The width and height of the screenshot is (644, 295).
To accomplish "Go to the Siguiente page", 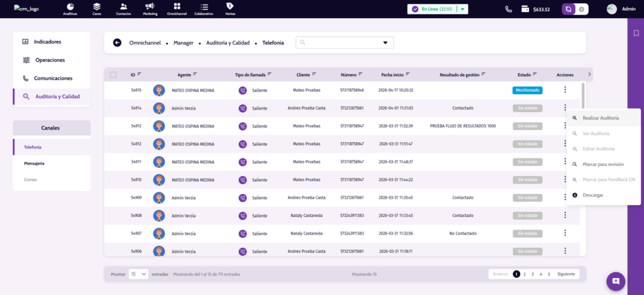I will coord(565,274).
